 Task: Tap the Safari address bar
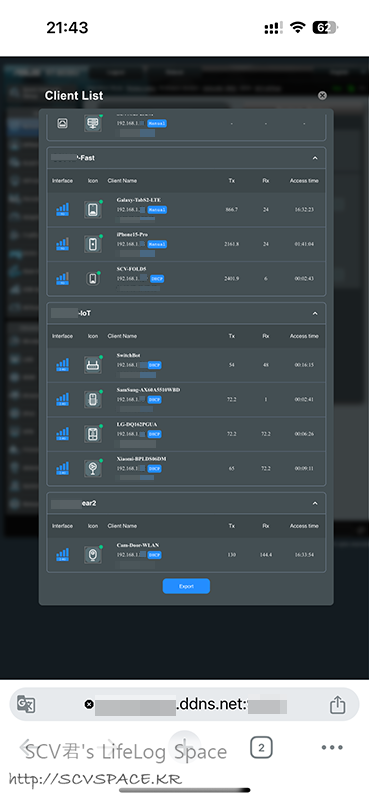pyautogui.click(x=184, y=704)
